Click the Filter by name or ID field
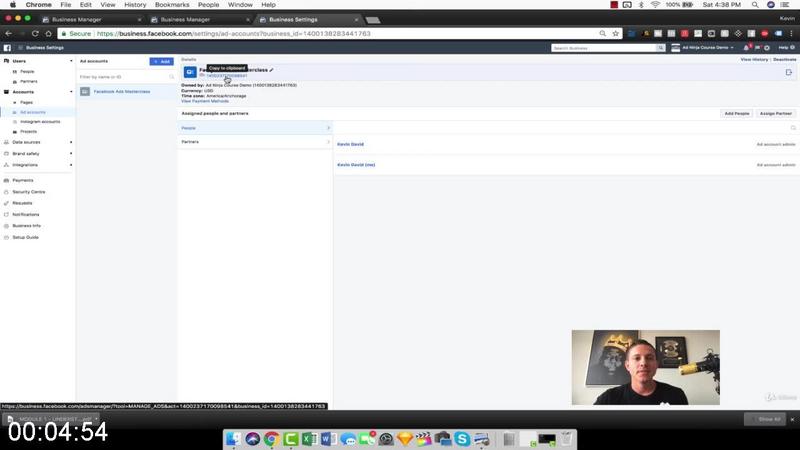Viewport: 800px width, 450px height. [x=127, y=77]
